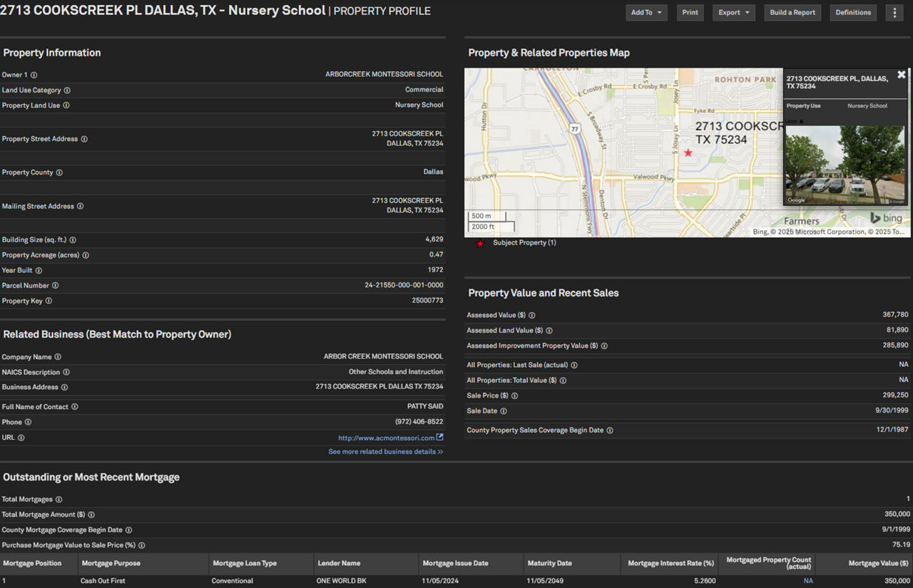Viewport: 913px width, 588px height.
Task: Expand See more related business details
Action: [385, 451]
